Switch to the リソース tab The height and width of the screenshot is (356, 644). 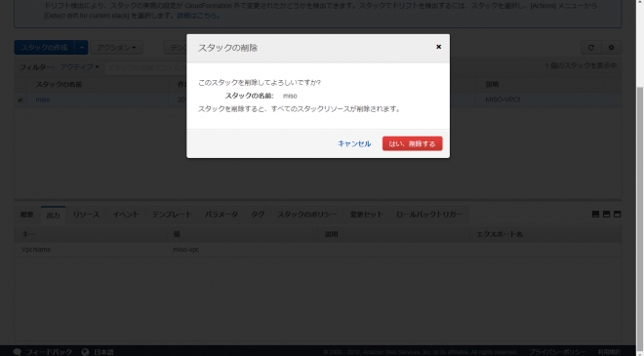86,215
